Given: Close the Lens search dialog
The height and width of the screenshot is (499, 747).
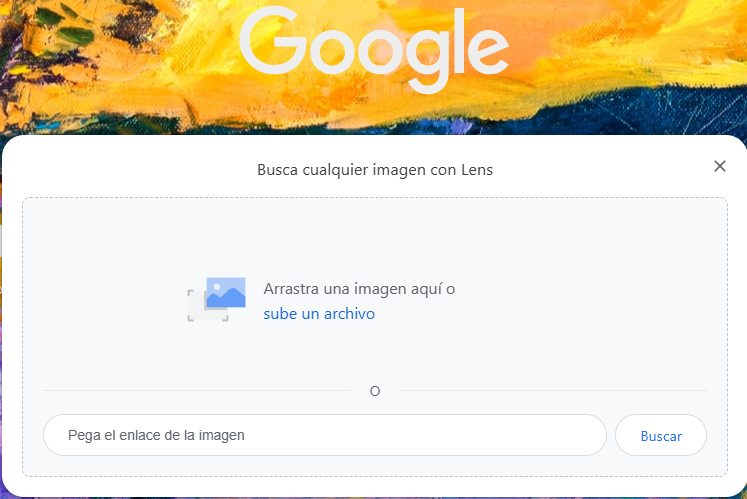Looking at the screenshot, I should 719,166.
